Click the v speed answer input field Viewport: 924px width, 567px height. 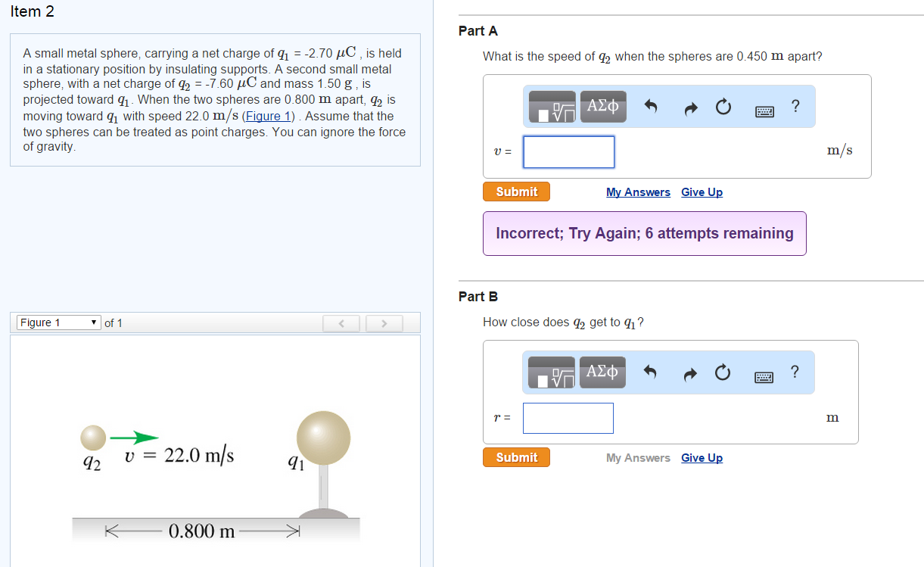click(568, 151)
